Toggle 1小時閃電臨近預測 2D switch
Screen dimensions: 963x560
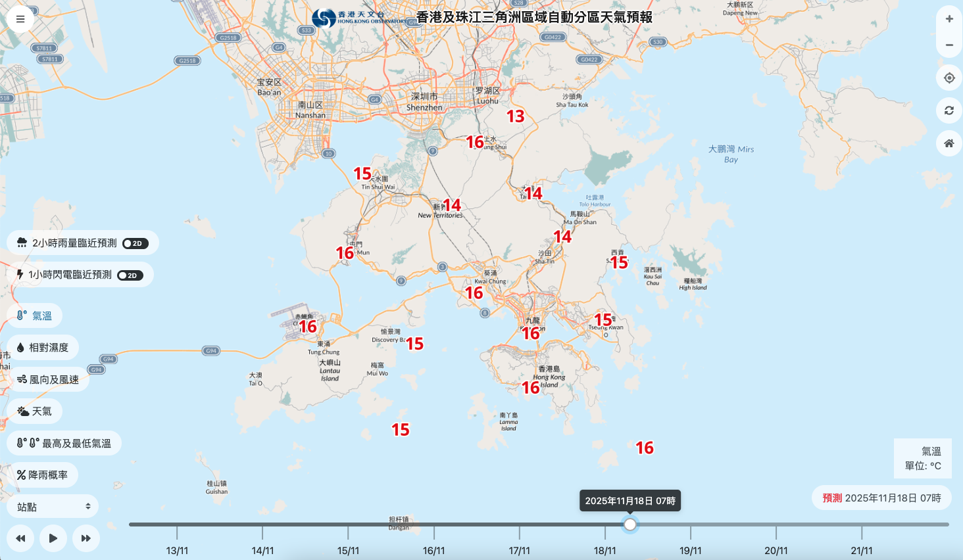pyautogui.click(x=130, y=275)
